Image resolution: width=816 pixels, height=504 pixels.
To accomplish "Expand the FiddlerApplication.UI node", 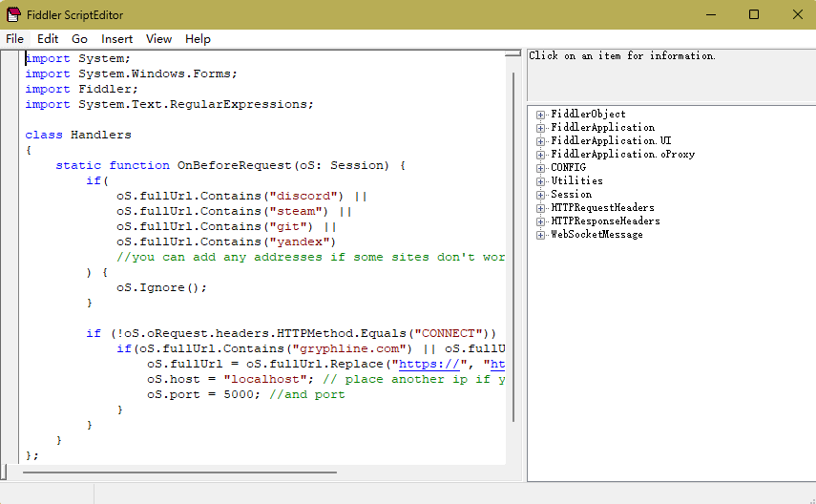I will click(x=541, y=141).
